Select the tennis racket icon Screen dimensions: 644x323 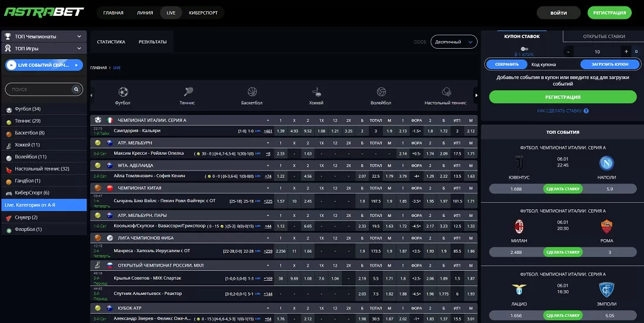(188, 92)
